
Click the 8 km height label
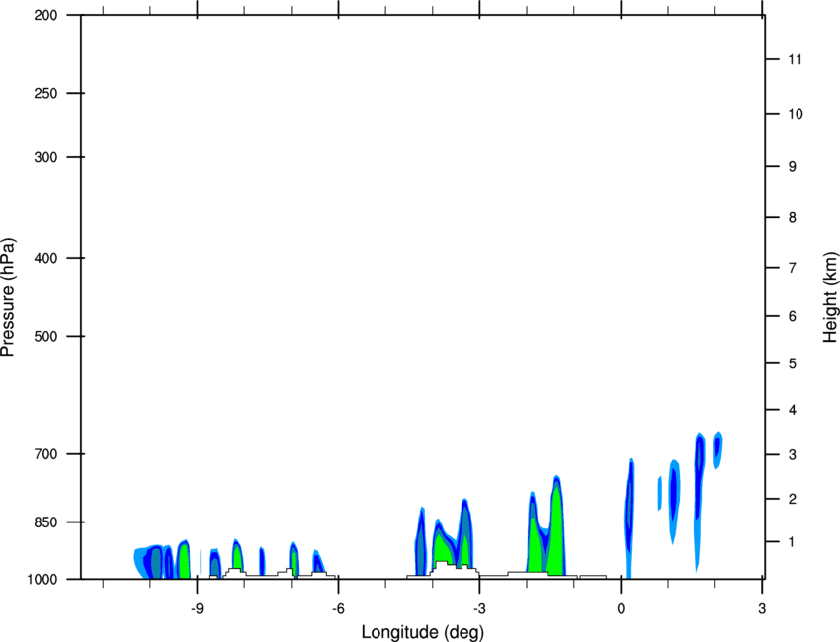(793, 217)
